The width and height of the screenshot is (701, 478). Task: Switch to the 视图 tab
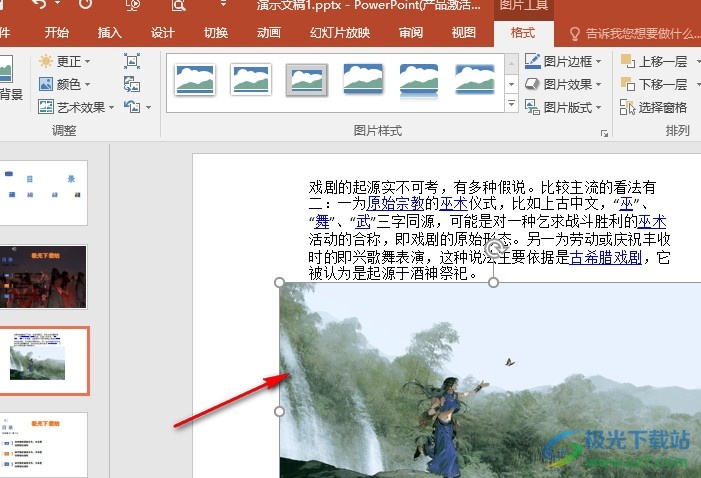click(464, 33)
